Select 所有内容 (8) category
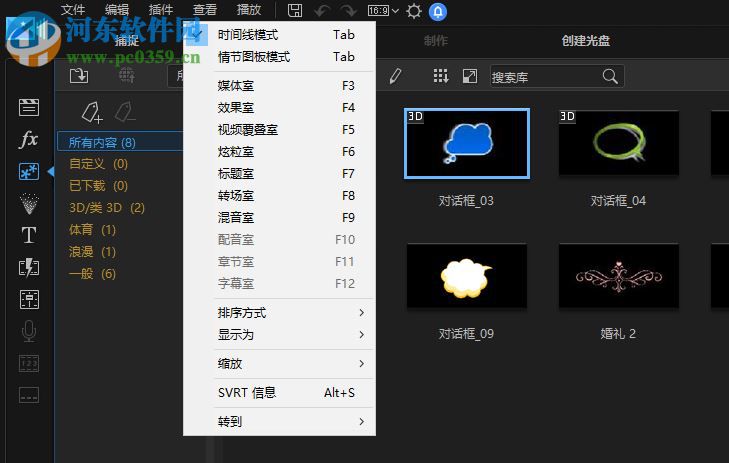The width and height of the screenshot is (729, 463). [x=120, y=142]
